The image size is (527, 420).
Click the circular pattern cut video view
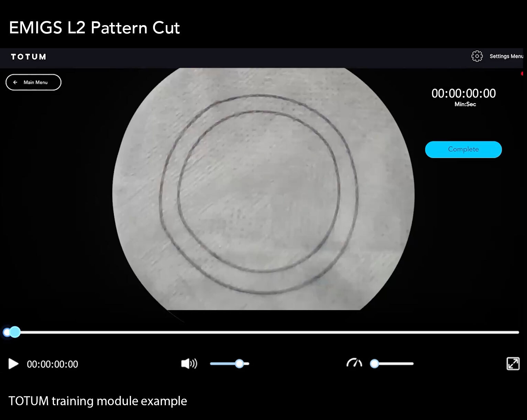[263, 189]
